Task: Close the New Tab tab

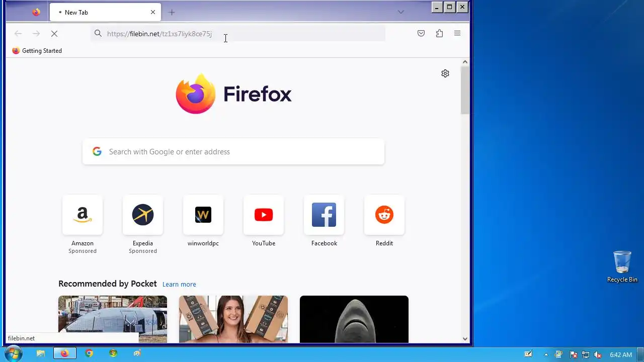Action: (x=153, y=12)
